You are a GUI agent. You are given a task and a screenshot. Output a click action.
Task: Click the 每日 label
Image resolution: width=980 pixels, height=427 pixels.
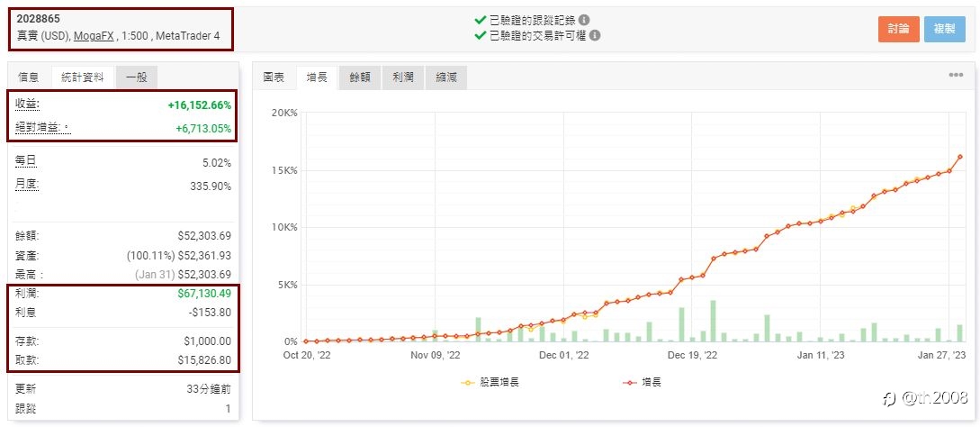coord(25,161)
